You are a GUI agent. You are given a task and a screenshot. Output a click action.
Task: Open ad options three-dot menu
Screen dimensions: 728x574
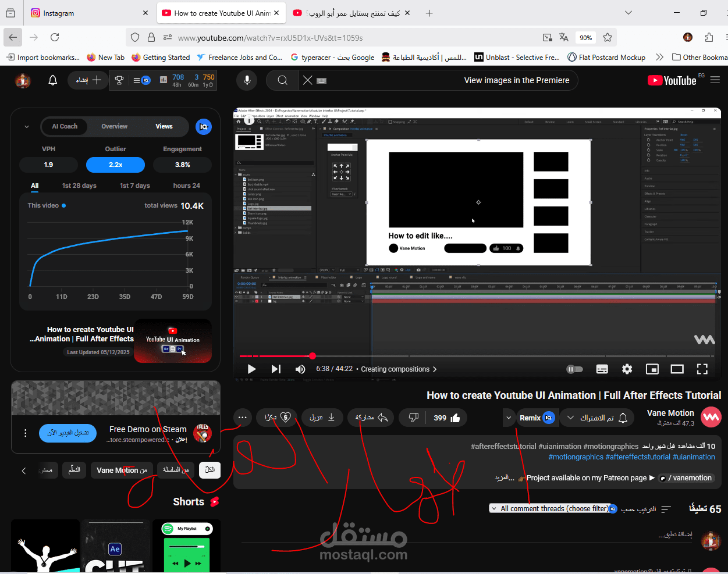pos(25,433)
